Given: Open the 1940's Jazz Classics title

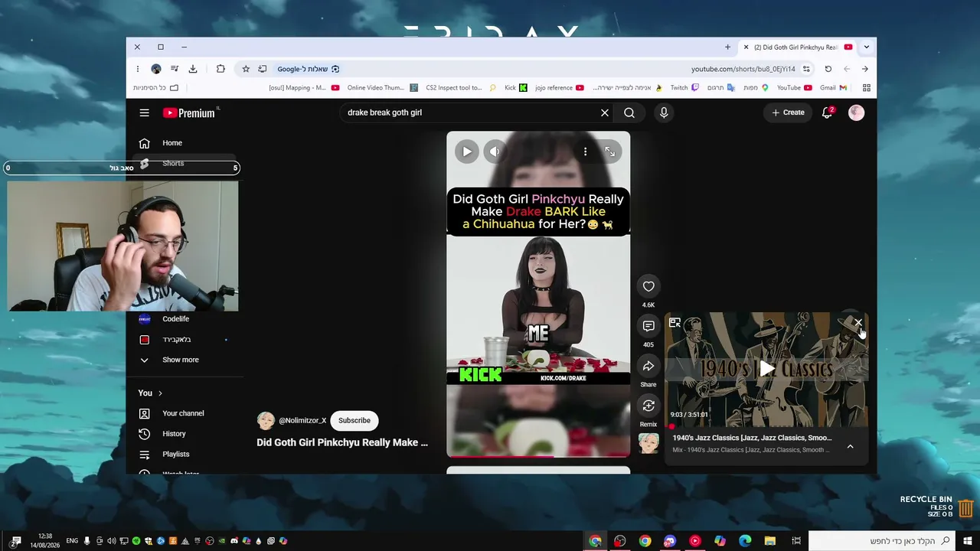Looking at the screenshot, I should click(x=752, y=438).
